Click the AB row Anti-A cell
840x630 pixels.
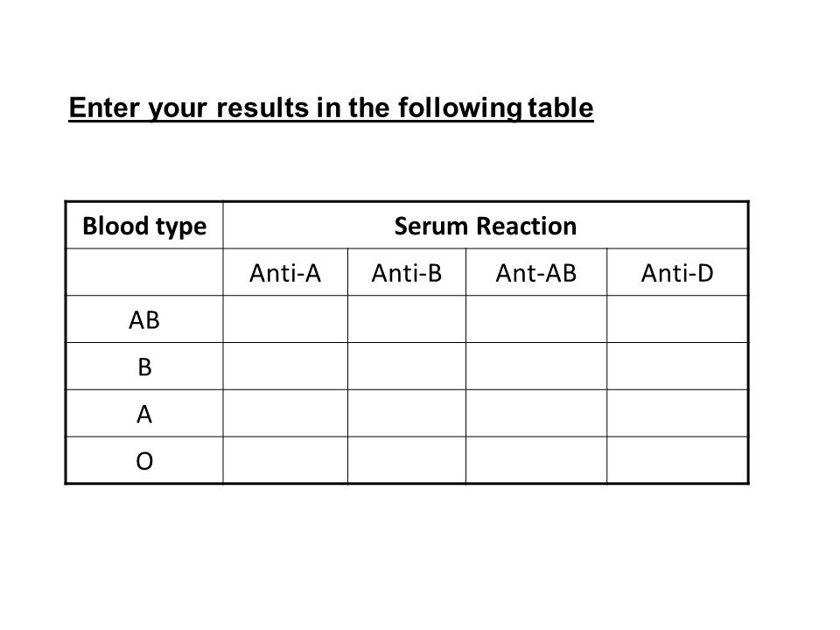point(285,319)
